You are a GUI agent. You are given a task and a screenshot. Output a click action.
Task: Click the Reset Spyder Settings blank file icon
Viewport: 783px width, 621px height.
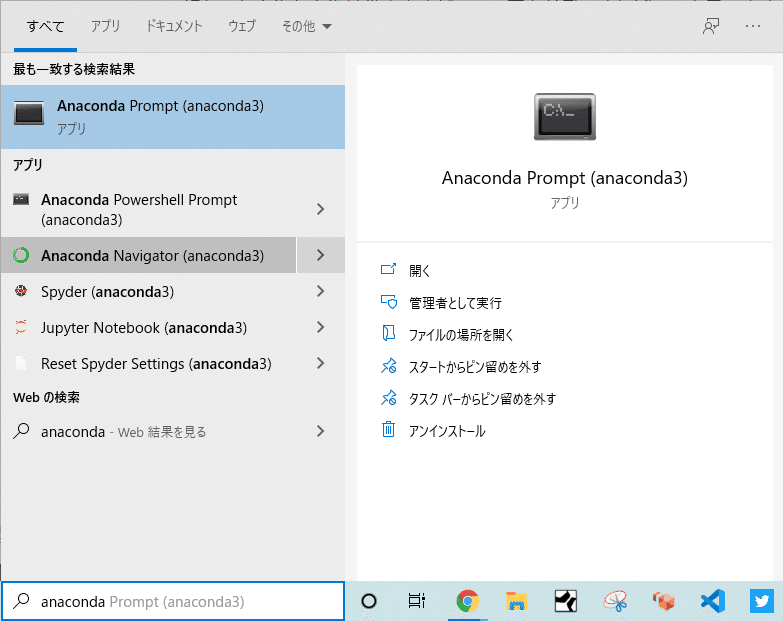(21, 363)
